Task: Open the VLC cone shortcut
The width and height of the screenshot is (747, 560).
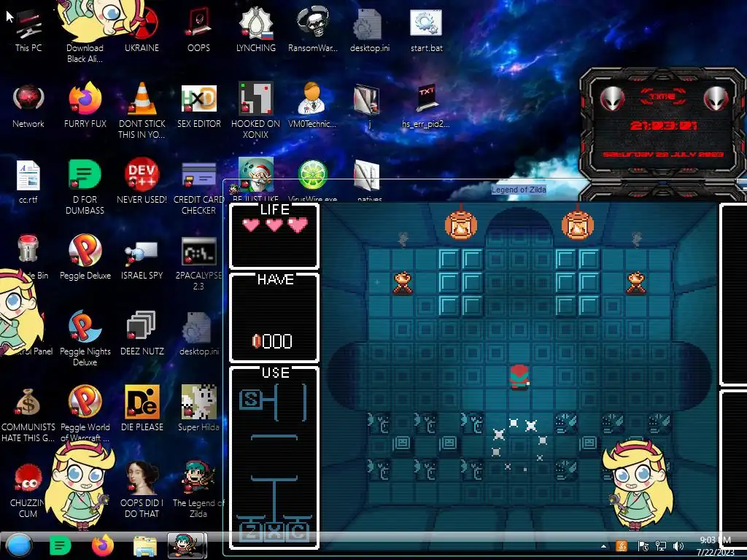Action: pyautogui.click(x=142, y=99)
